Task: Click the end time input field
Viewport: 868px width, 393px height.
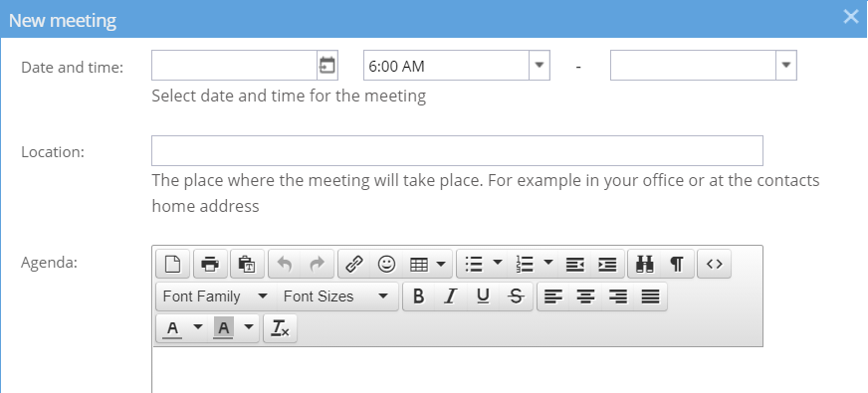Action: 694,66
